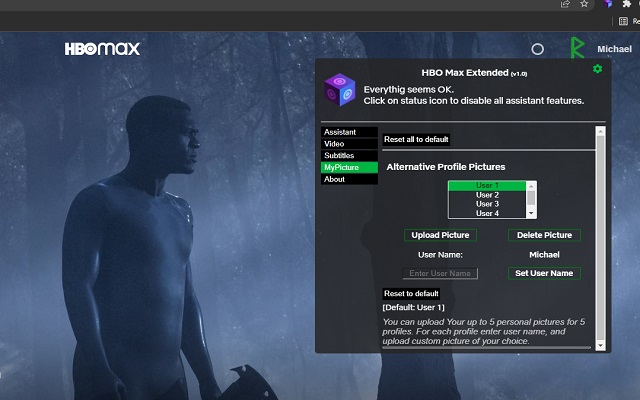Click the green R profile avatar
This screenshot has height=400, width=640.
point(577,47)
